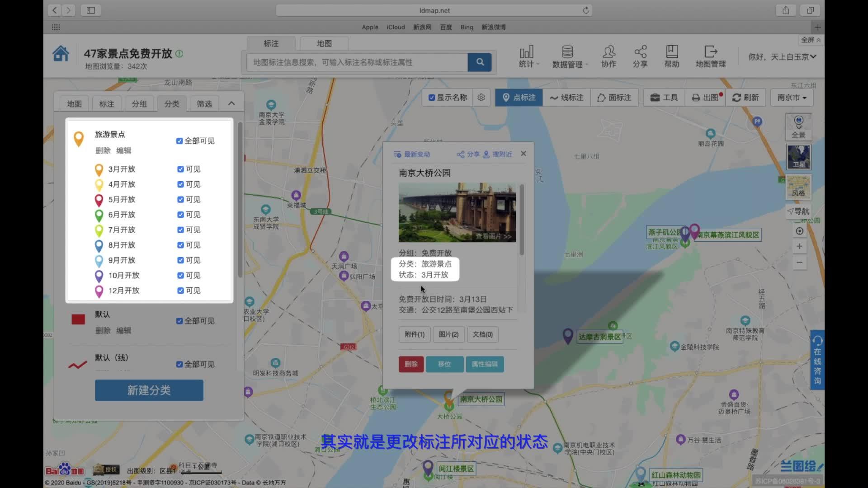The height and width of the screenshot is (488, 868).
Task: Click the red 删除 button in popup
Action: point(411,364)
